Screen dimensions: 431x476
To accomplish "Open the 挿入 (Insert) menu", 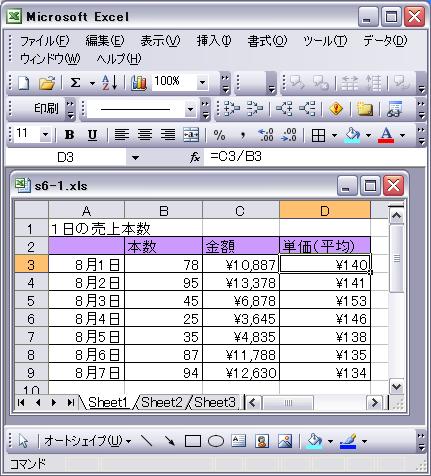I will click(x=214, y=41).
